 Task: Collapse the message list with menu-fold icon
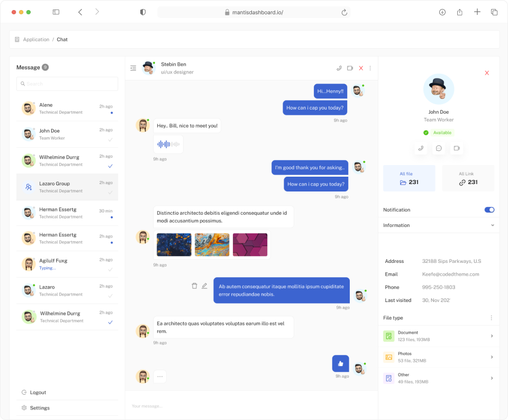[133, 68]
